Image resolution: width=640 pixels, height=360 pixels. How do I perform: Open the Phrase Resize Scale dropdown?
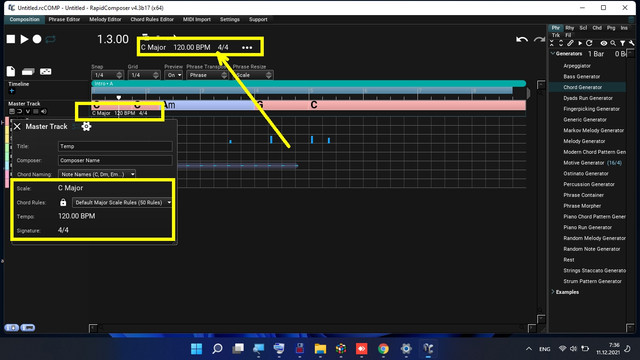click(253, 75)
